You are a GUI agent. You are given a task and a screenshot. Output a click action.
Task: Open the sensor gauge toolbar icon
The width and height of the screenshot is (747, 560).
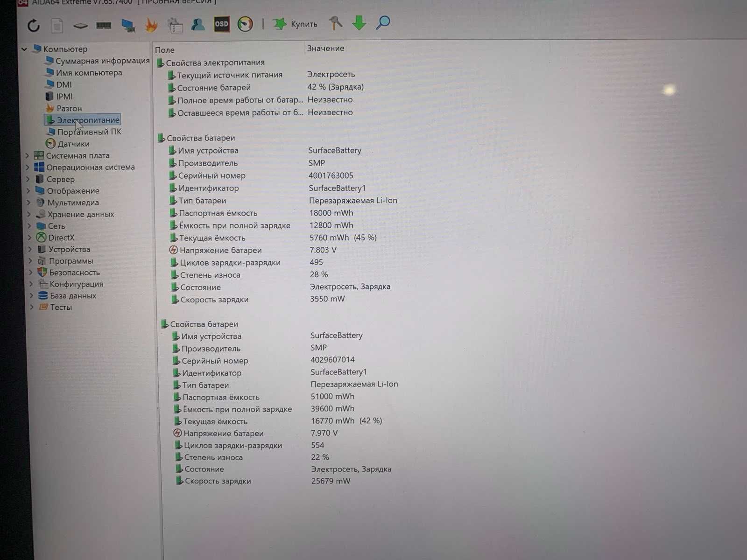pyautogui.click(x=245, y=24)
